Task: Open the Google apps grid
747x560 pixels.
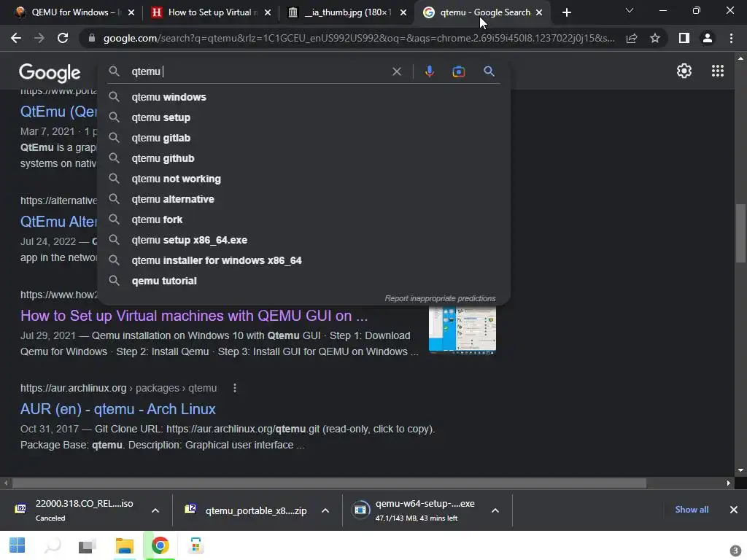Action: click(718, 71)
